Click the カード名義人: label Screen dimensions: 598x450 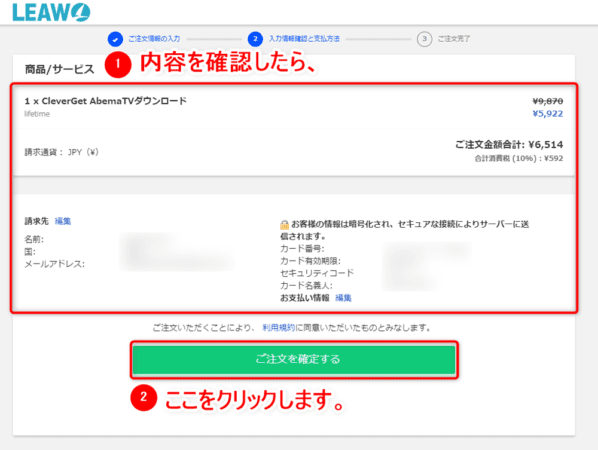pos(306,285)
